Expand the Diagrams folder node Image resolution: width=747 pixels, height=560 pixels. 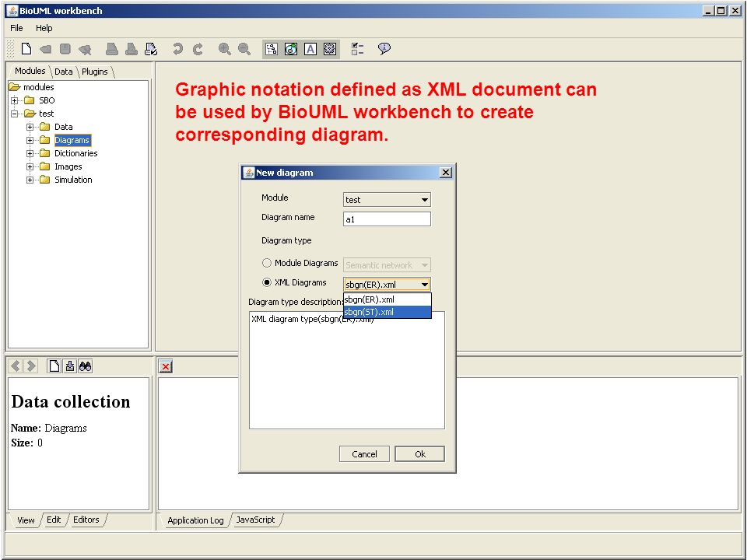[x=30, y=140]
